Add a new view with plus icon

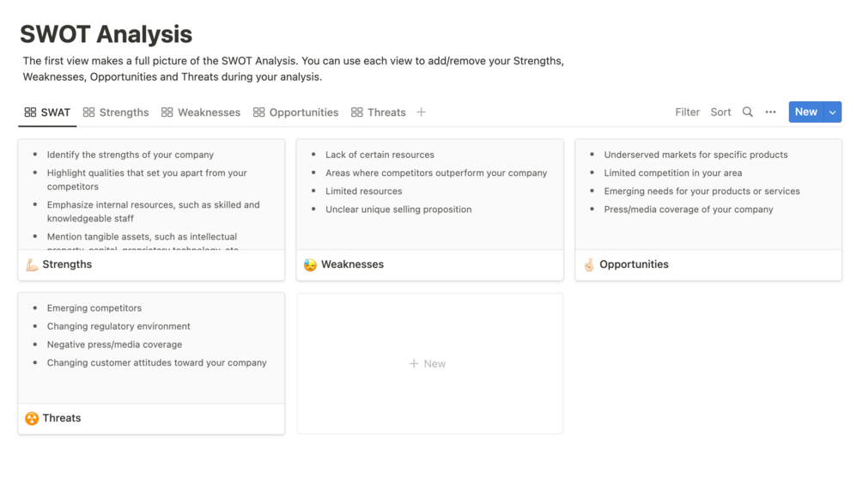coord(421,112)
